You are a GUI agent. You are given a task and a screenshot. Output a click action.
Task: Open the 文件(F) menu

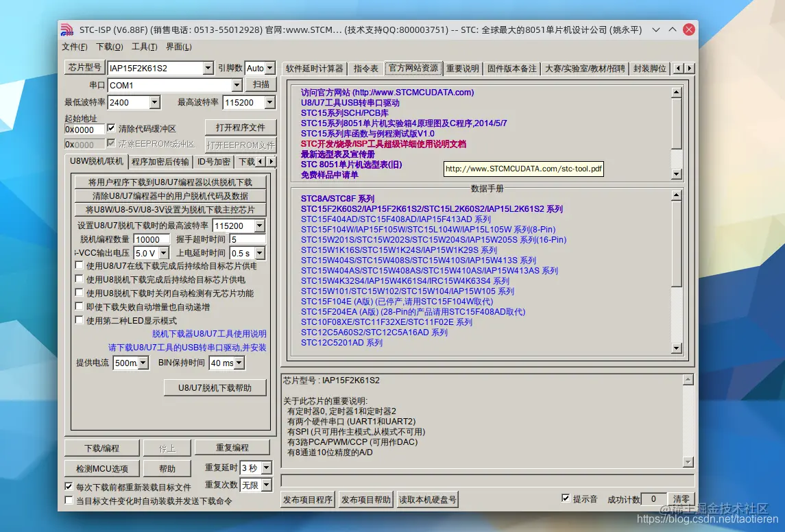click(75, 47)
